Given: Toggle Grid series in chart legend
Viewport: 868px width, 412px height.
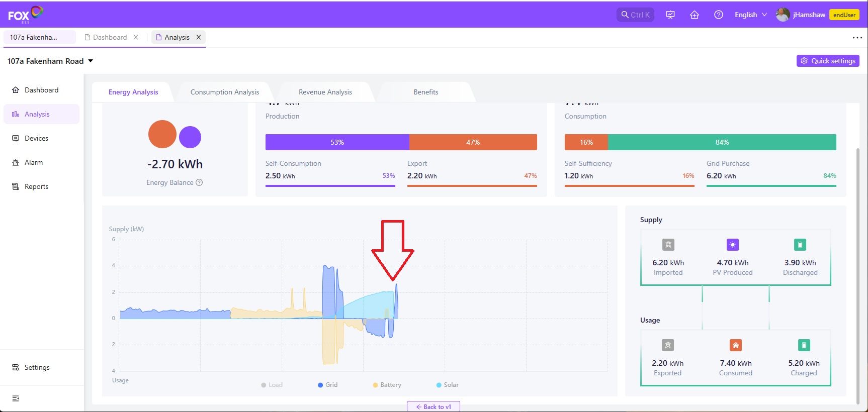Looking at the screenshot, I should click(327, 385).
